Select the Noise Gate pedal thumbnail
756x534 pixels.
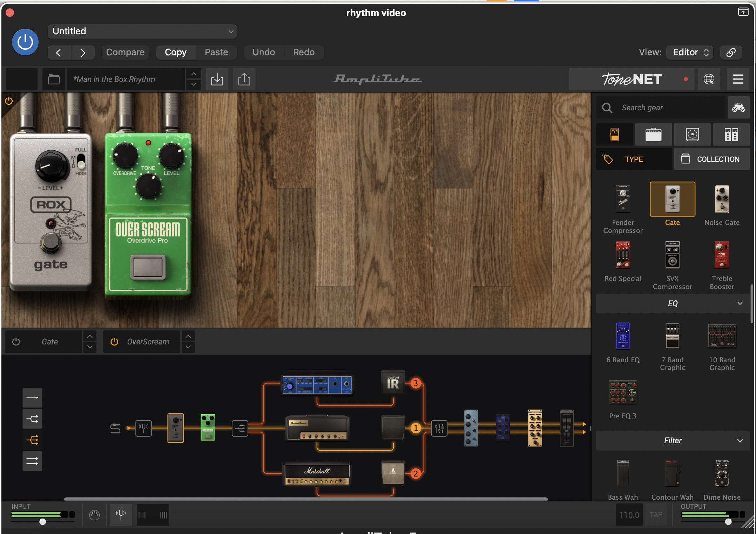[x=722, y=199]
